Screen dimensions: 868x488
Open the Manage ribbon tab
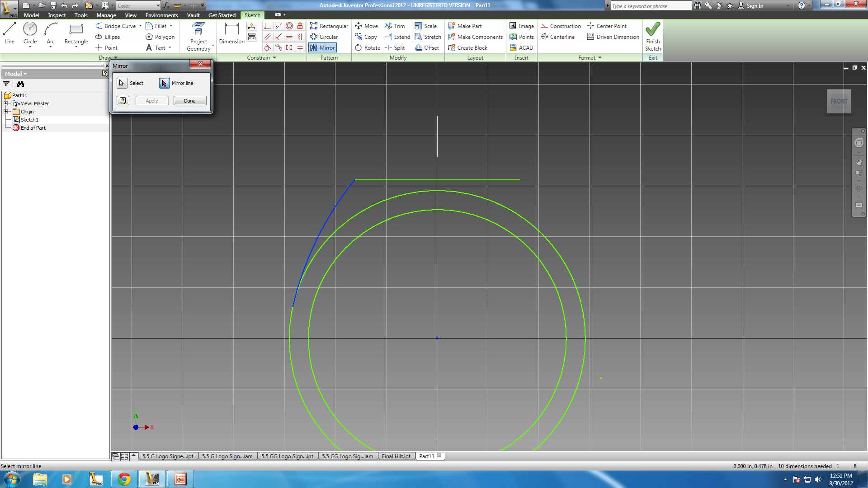point(106,15)
